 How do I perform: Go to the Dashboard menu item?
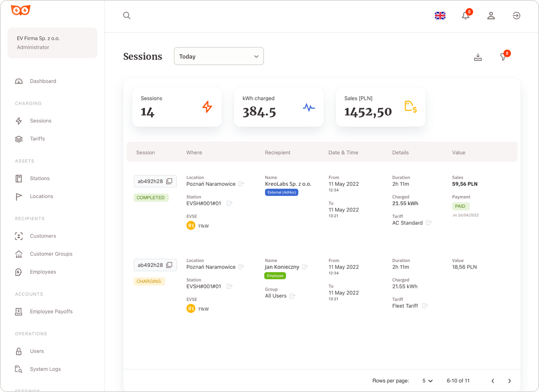point(43,81)
